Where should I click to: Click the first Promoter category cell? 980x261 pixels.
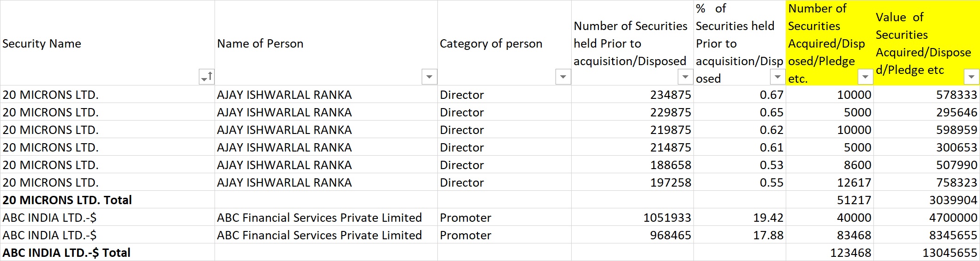click(504, 218)
